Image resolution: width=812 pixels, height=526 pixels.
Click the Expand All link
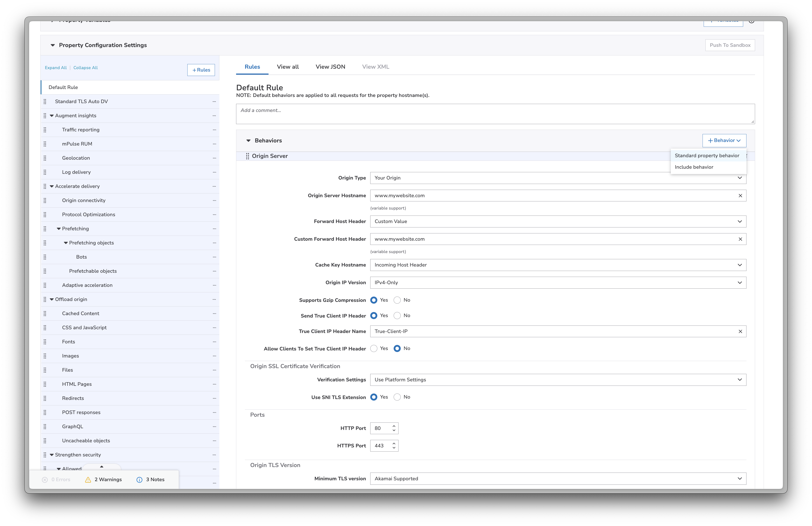click(56, 68)
